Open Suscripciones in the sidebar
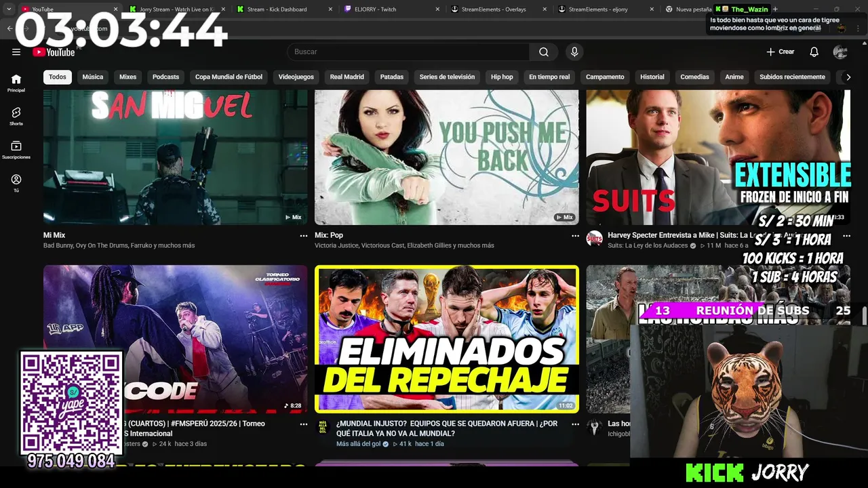 pyautogui.click(x=16, y=150)
